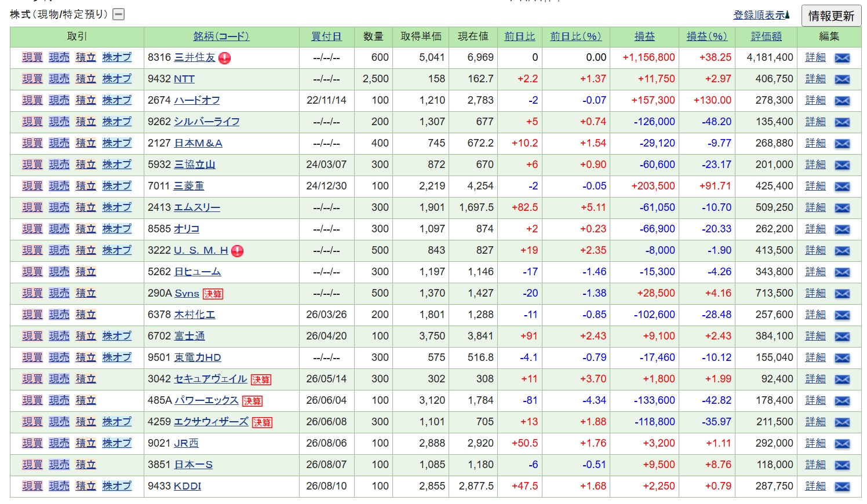This screenshot has width=867, height=504.
Task: Click the envelope icon in the 木村化工 row
Action: click(842, 315)
